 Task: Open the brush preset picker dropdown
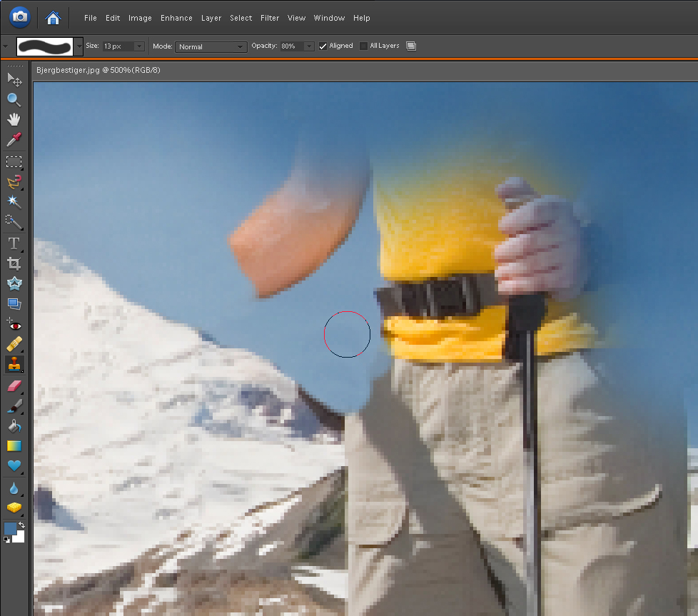pos(79,46)
